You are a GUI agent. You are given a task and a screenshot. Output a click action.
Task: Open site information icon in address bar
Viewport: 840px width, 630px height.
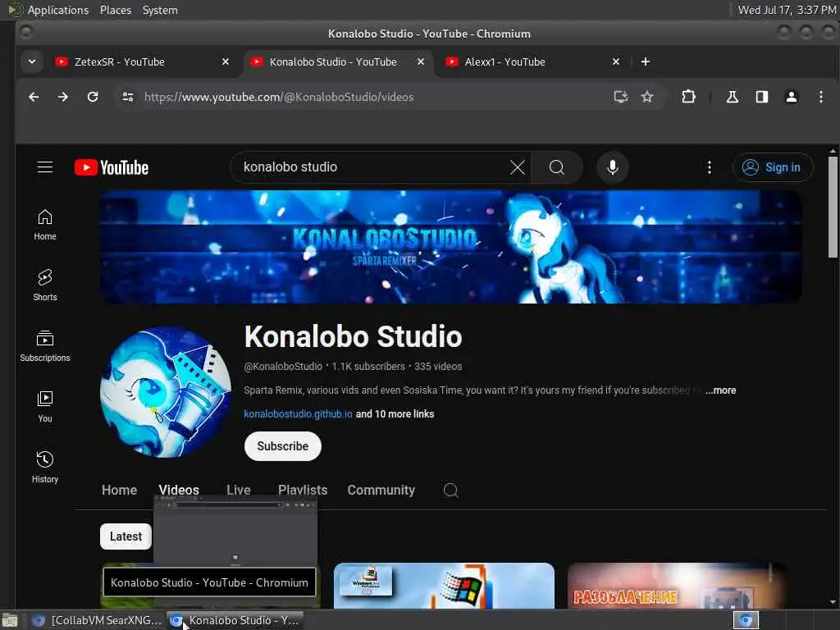tap(127, 97)
